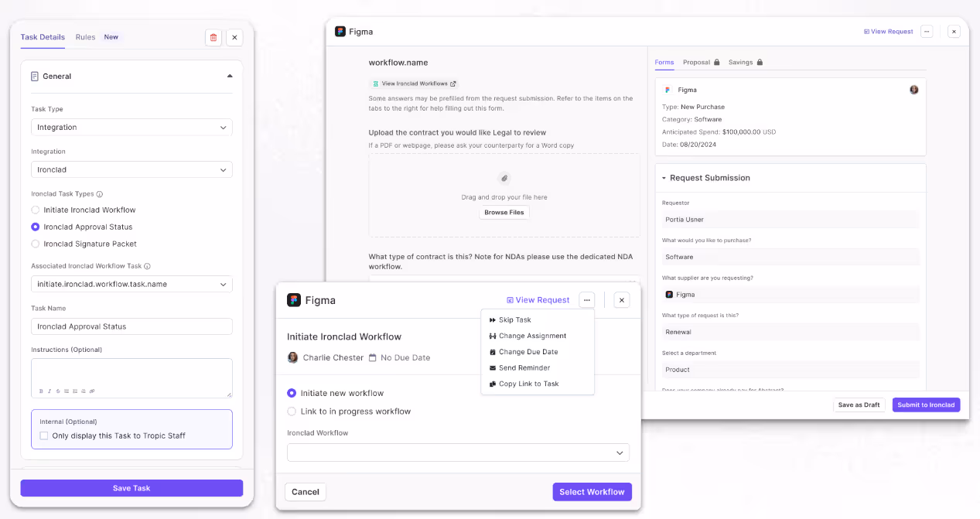Image resolution: width=980 pixels, height=519 pixels.
Task: Open the Forms tab
Action: 664,62
